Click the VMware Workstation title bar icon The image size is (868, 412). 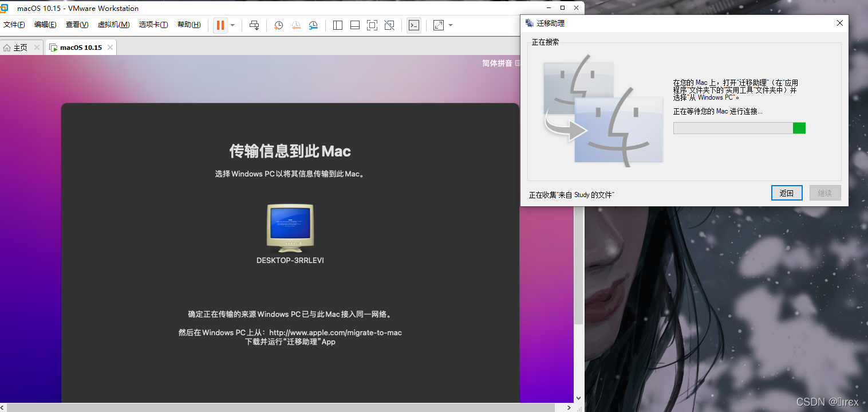pyautogui.click(x=5, y=8)
